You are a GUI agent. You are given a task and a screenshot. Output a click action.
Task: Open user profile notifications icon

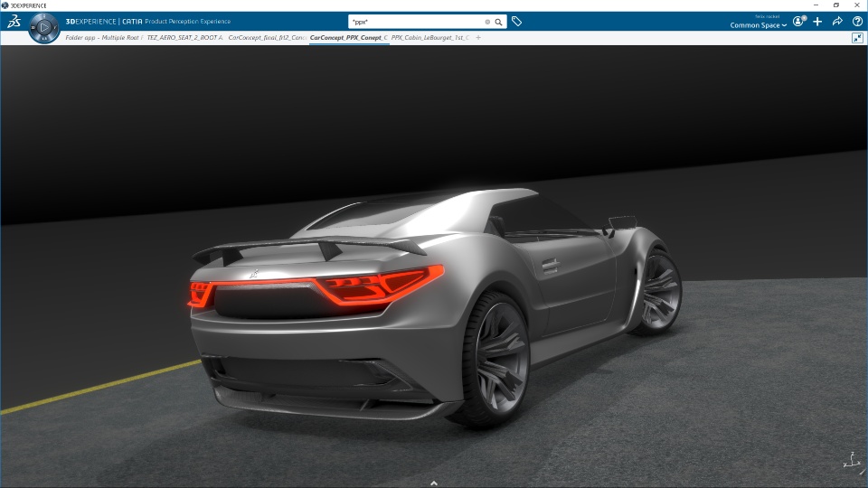(798, 21)
